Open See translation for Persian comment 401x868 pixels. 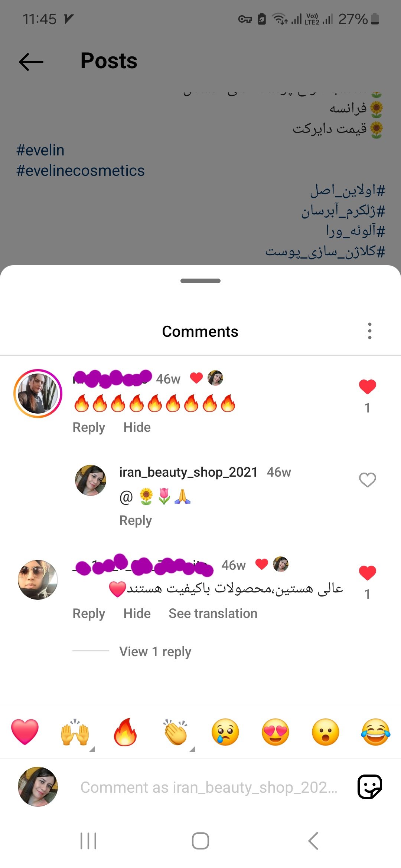(x=213, y=614)
